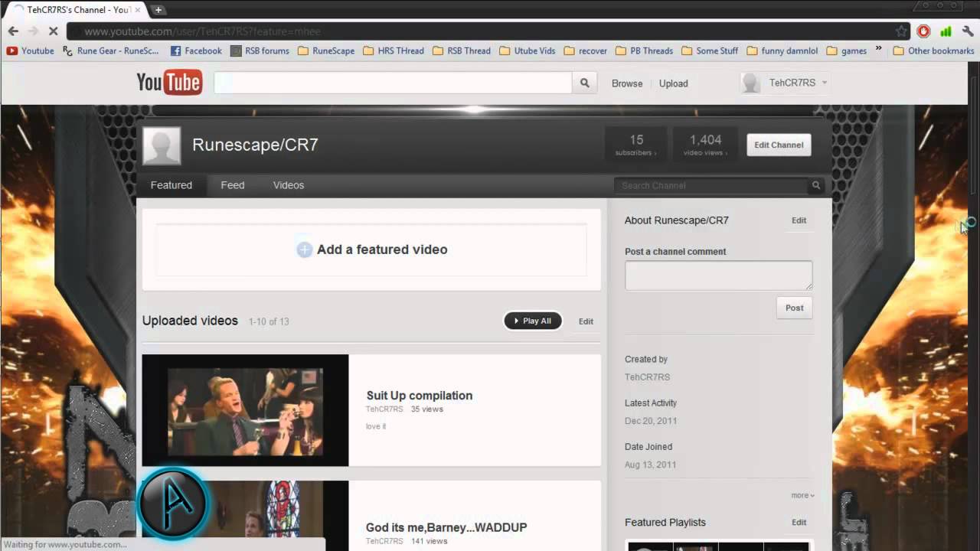Open the TehCR7RS account dropdown
980x551 pixels.
825,83
